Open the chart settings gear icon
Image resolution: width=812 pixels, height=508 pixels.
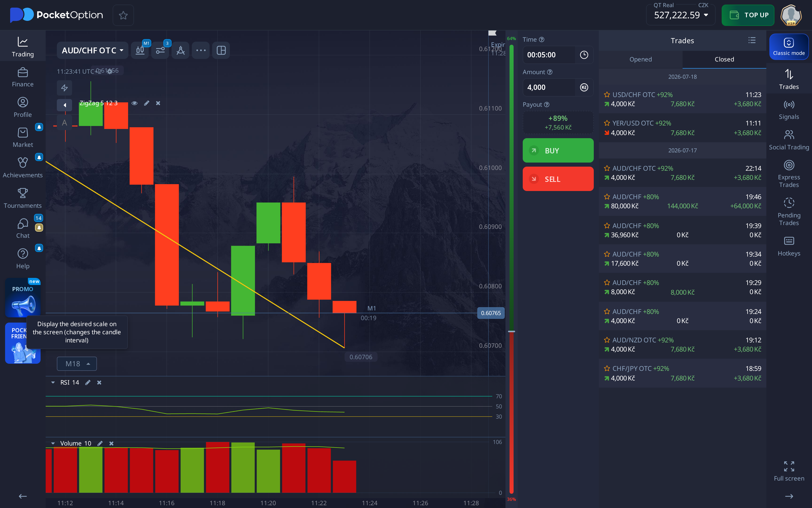(x=110, y=71)
